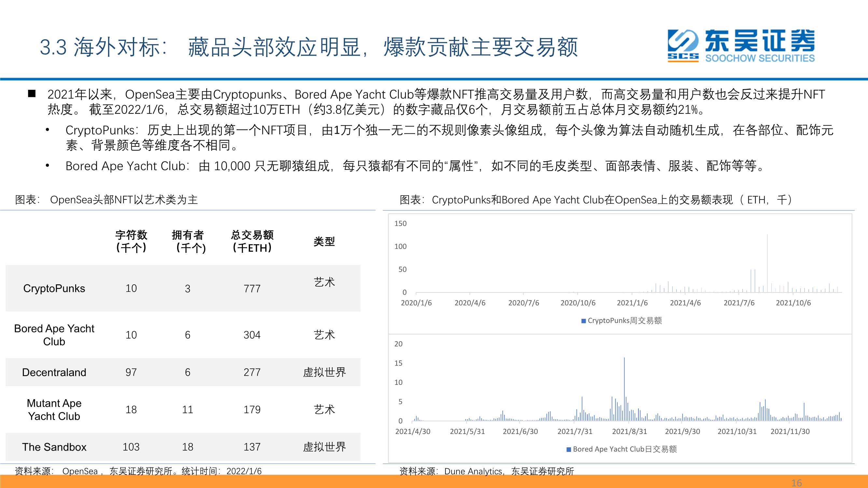
Task: Click The Sandbox token count 103
Action: coord(131,447)
